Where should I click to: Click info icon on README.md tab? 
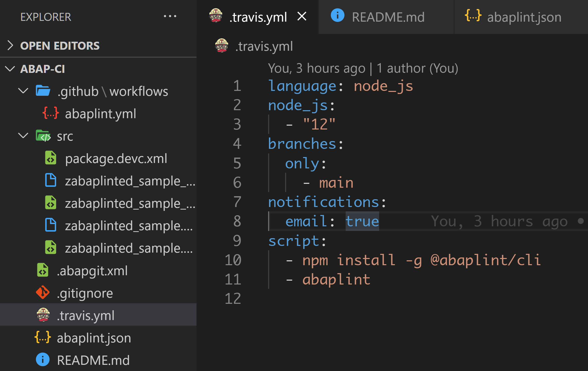(337, 15)
